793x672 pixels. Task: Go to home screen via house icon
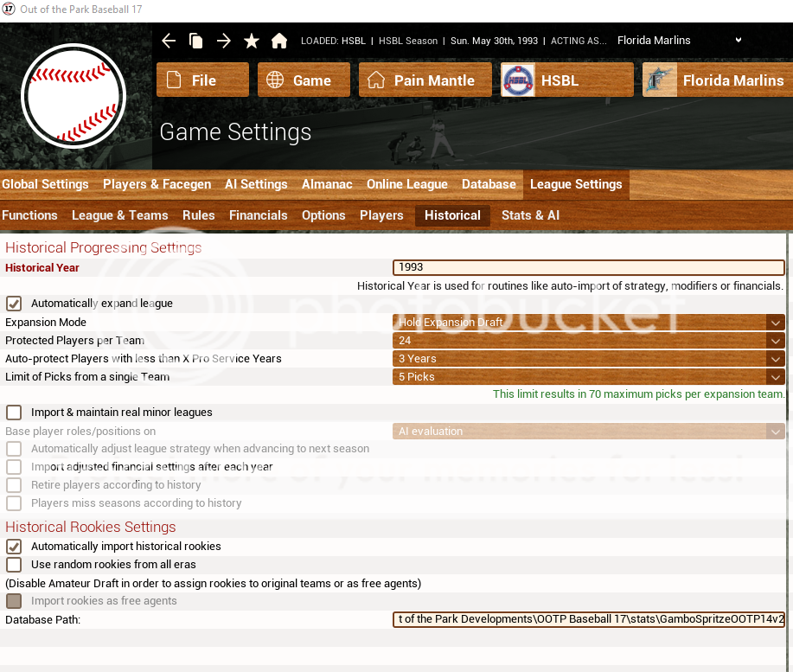click(279, 41)
